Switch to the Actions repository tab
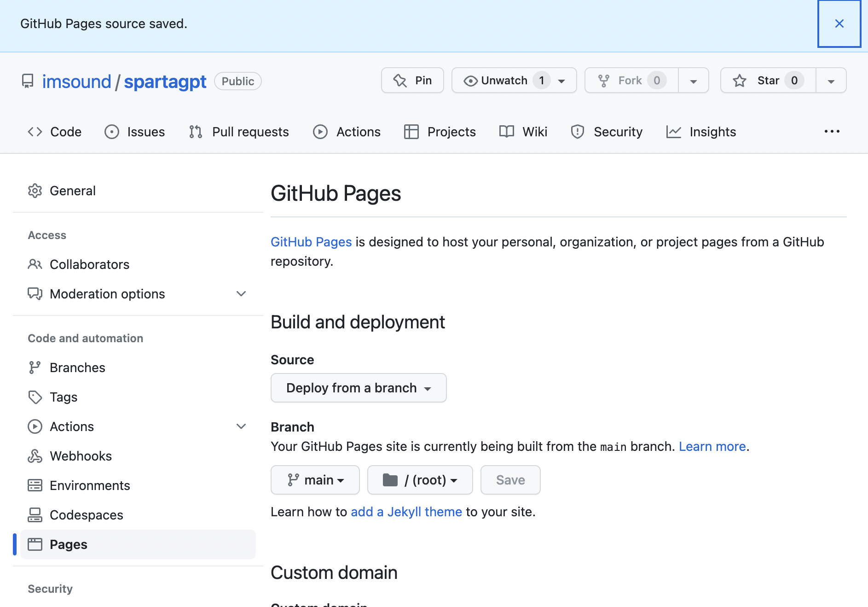This screenshot has height=607, width=868. tap(347, 132)
